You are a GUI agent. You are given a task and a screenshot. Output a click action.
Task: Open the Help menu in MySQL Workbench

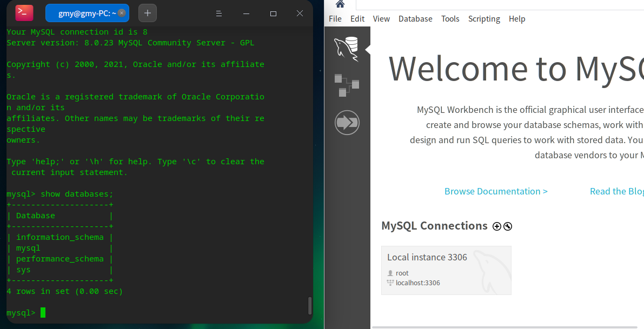tap(517, 19)
